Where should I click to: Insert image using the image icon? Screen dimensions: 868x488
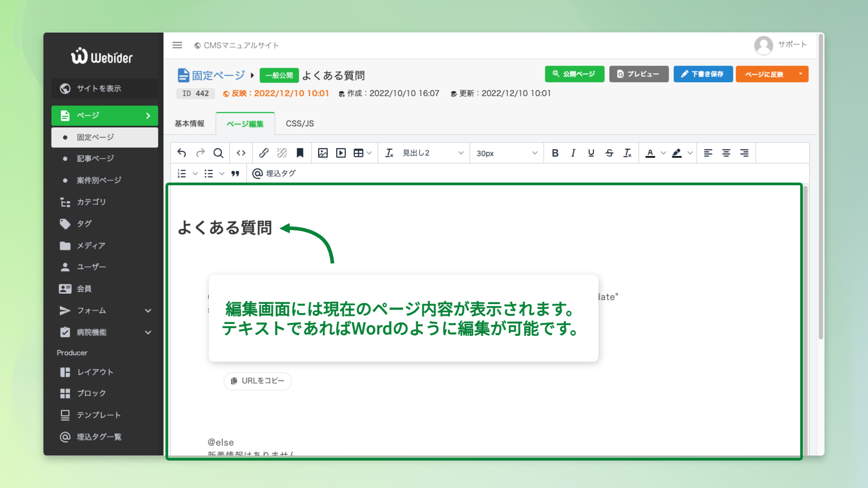pyautogui.click(x=323, y=153)
